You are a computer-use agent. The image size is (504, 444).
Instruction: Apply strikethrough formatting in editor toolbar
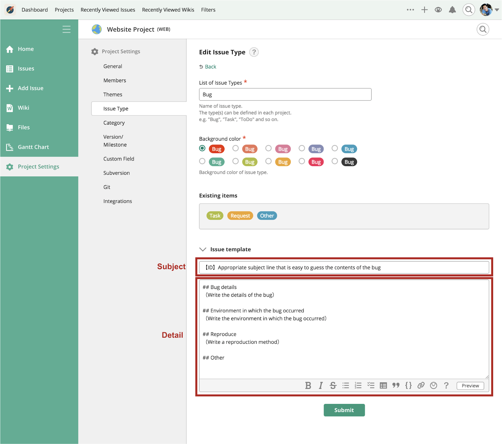[333, 385]
